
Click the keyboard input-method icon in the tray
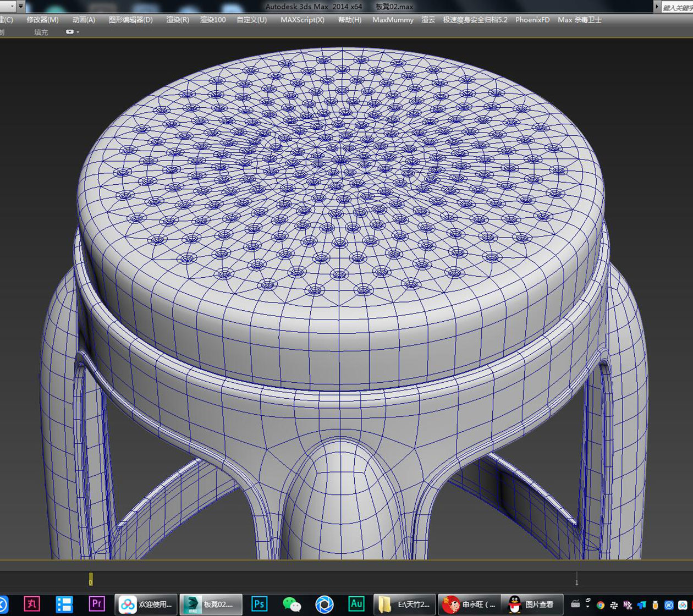[575, 603]
